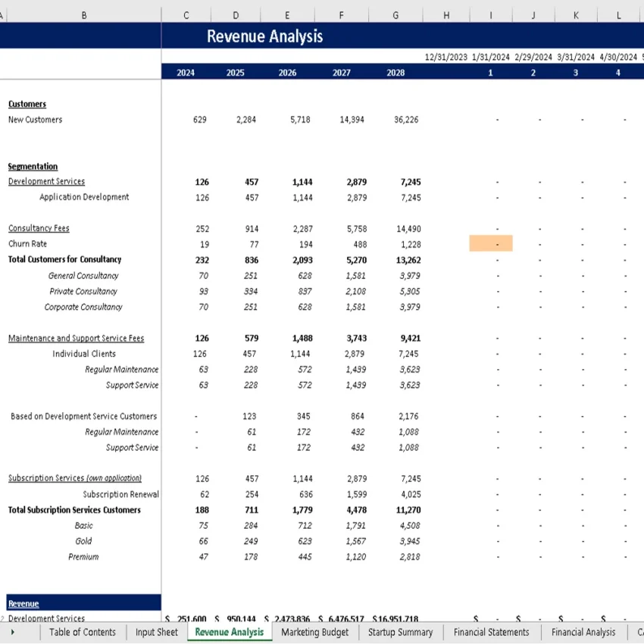Select column E header
This screenshot has height=644, width=644.
(x=287, y=15)
